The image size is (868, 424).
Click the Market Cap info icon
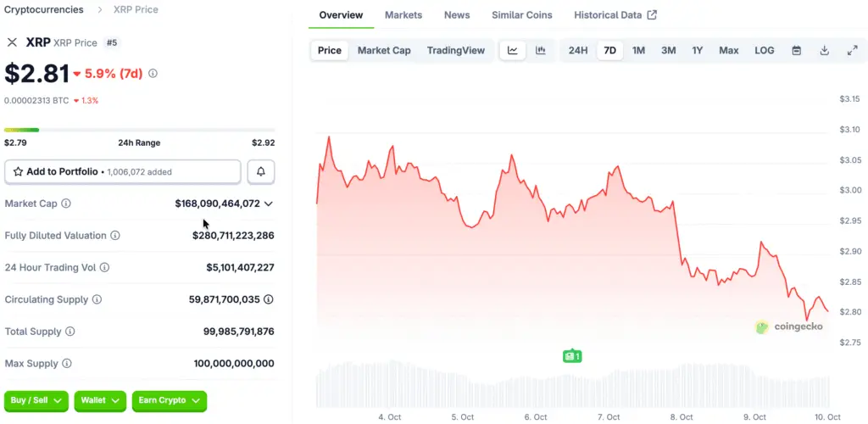tap(66, 204)
